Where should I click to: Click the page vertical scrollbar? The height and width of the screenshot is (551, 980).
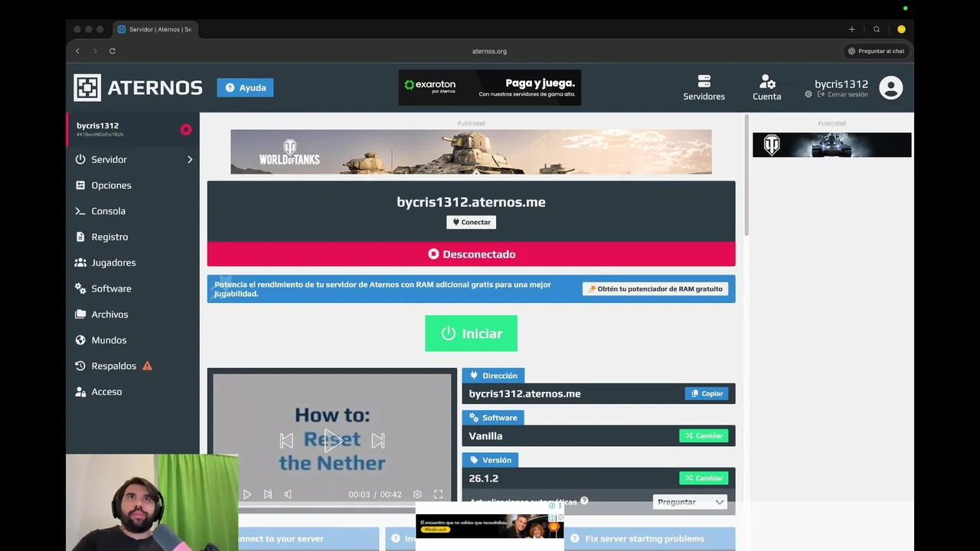(747, 176)
